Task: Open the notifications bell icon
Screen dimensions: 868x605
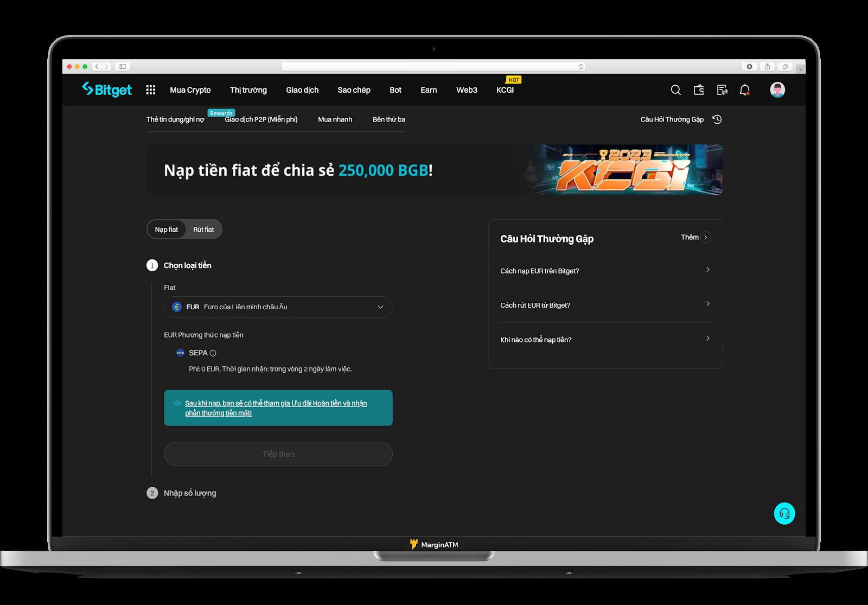Action: click(745, 90)
